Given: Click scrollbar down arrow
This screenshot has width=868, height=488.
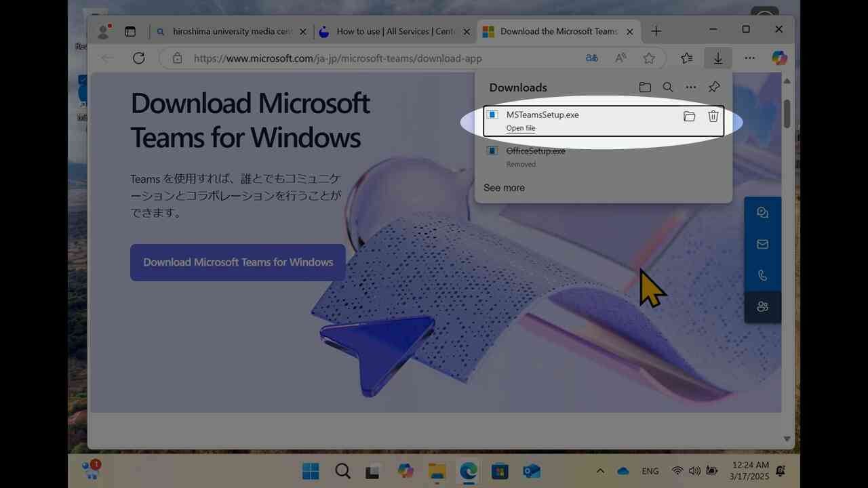Looking at the screenshot, I should [x=787, y=439].
